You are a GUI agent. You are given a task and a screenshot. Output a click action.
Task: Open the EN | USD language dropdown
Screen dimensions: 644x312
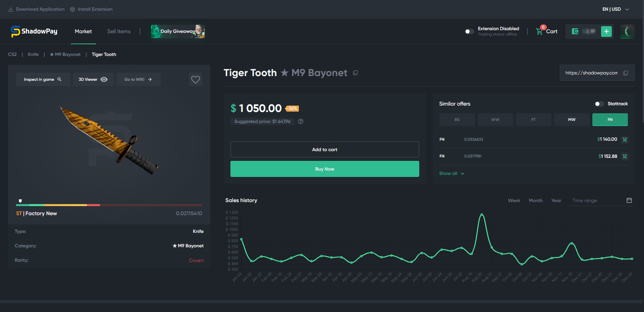pos(615,9)
